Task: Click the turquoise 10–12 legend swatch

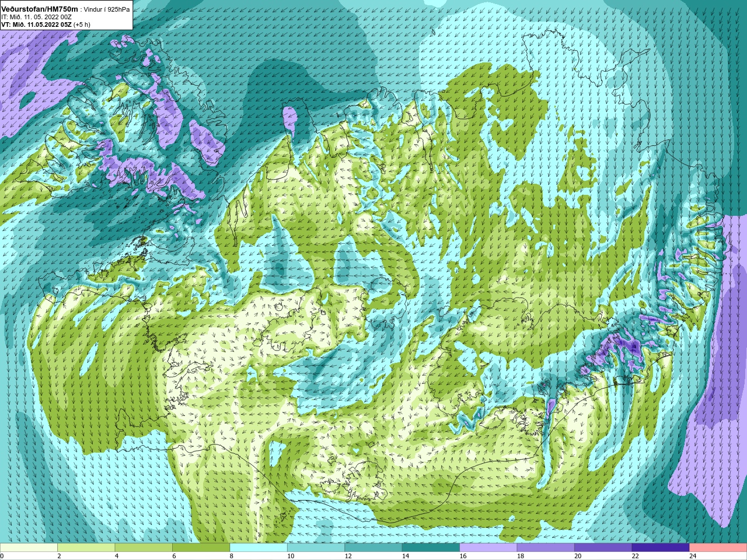Action: pos(316,548)
